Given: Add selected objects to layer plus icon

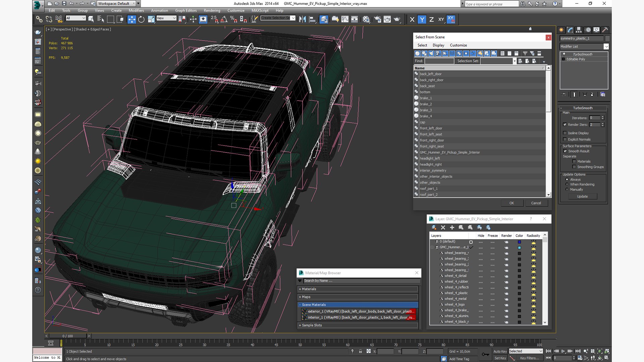Looking at the screenshot, I should coord(452,227).
